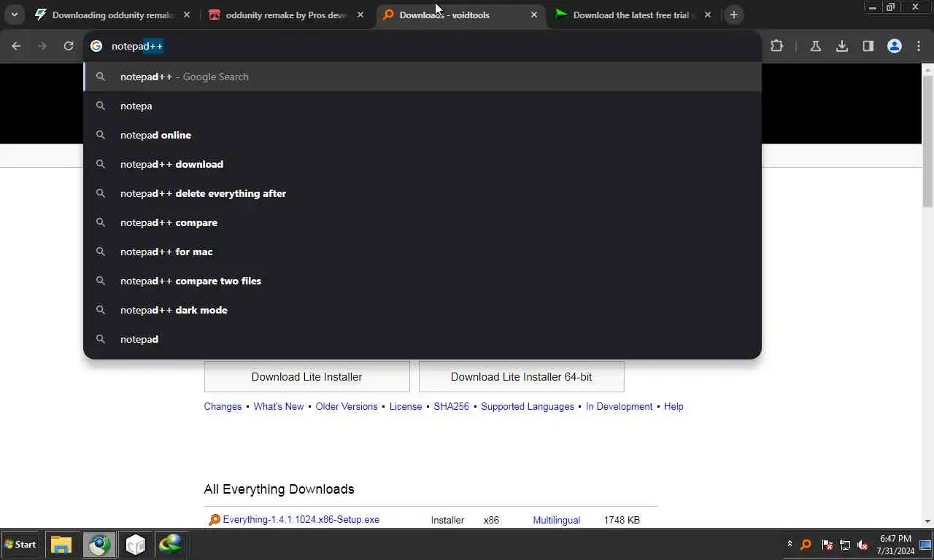Click the show desktop tray icon
934x560 pixels.
pyautogui.click(x=926, y=545)
